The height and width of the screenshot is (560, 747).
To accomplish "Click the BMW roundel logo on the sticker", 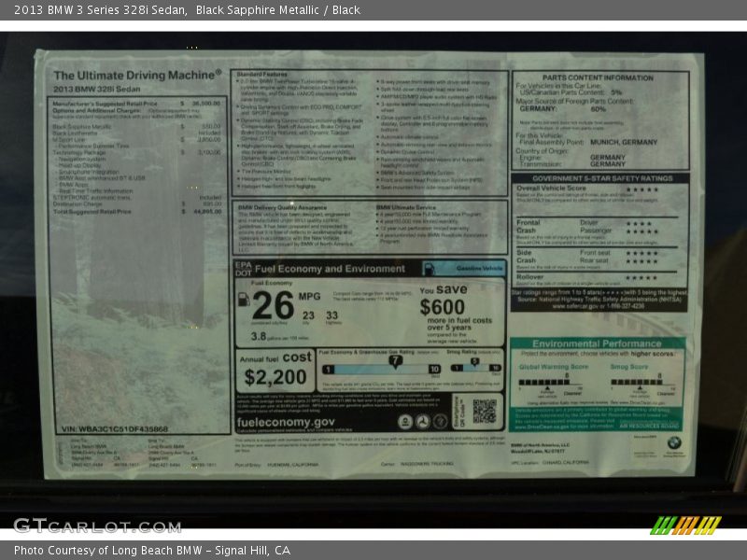I will [673, 444].
